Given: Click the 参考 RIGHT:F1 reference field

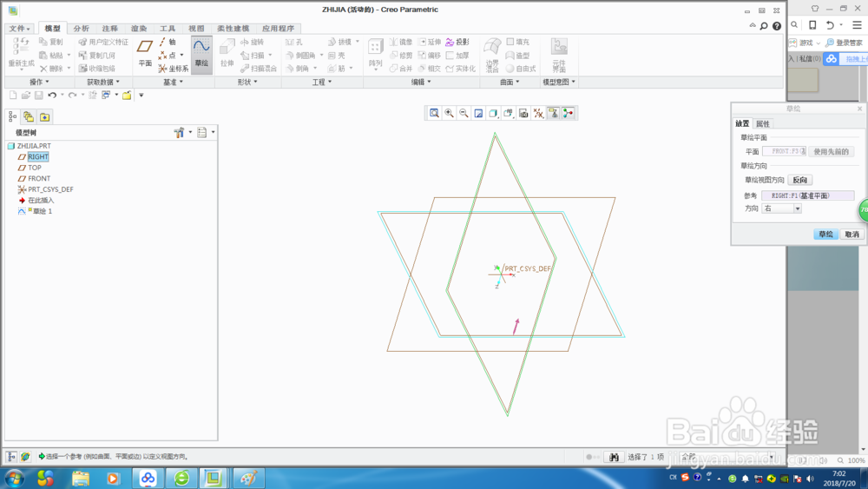Looking at the screenshot, I should click(807, 195).
